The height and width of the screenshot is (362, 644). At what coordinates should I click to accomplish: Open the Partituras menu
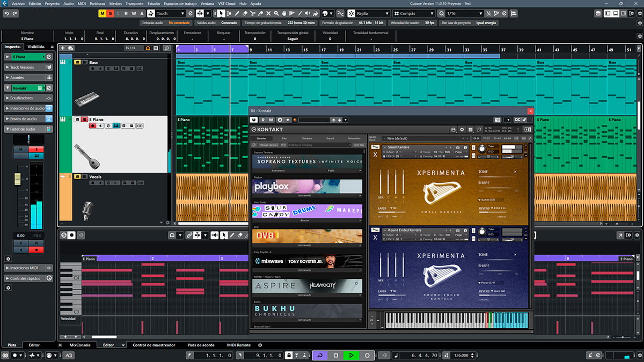coord(97,3)
